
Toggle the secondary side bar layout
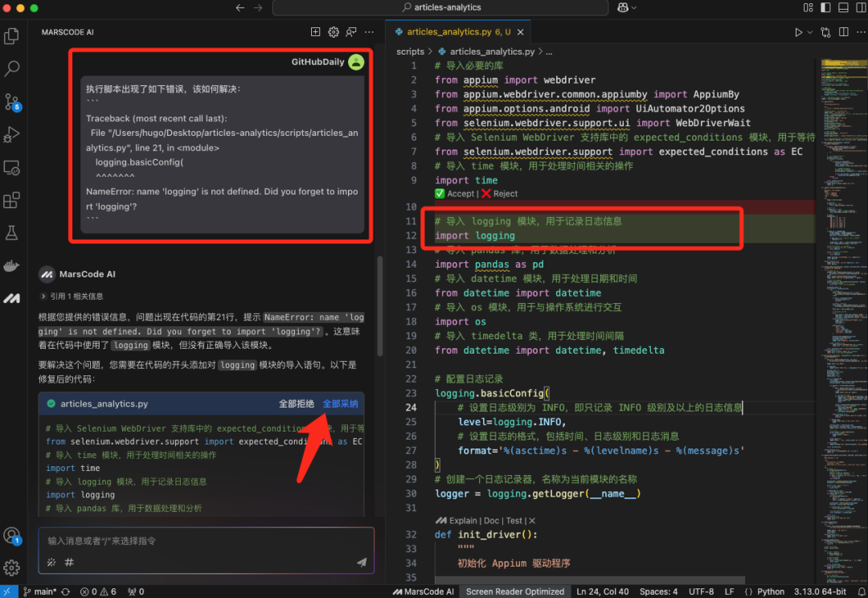point(861,8)
